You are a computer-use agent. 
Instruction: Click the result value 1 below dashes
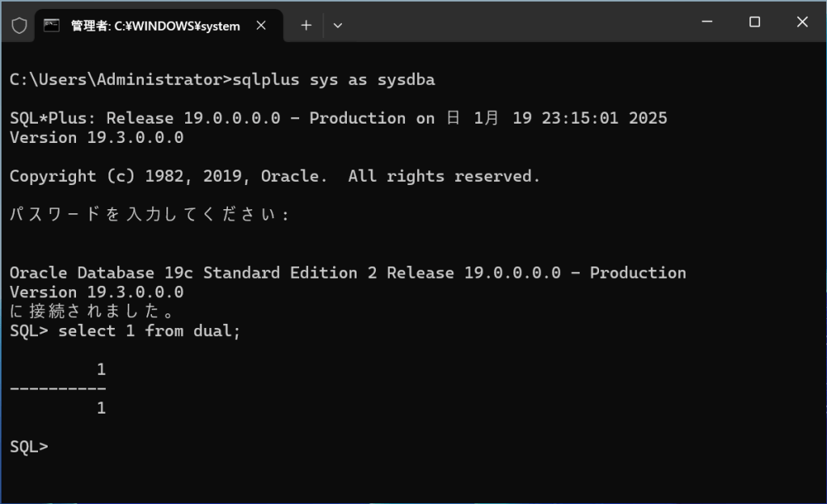101,409
